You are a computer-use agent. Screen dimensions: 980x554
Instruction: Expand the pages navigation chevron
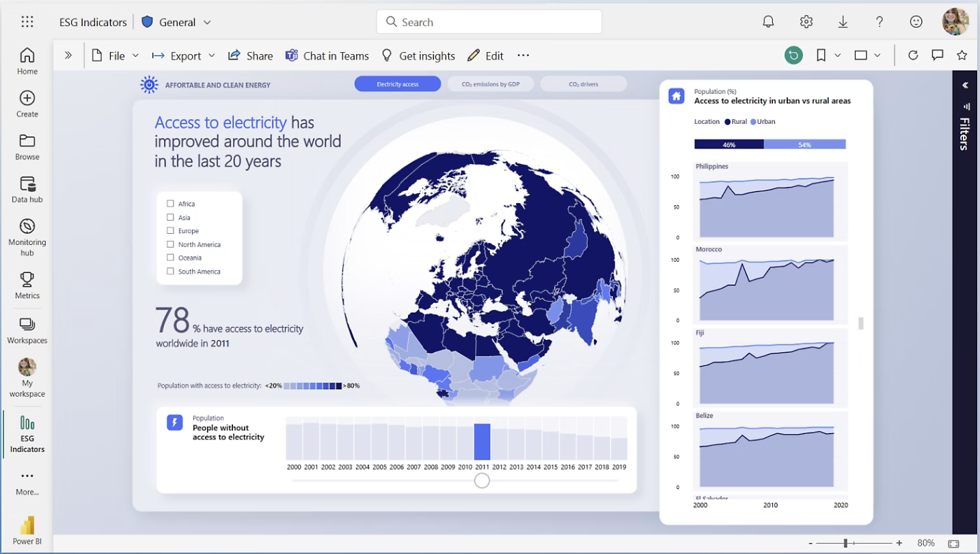[68, 55]
